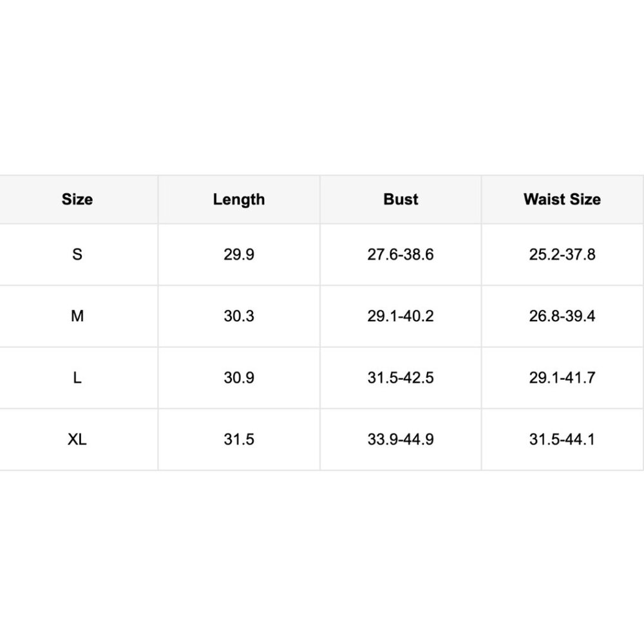Click the length value 29.9
This screenshot has height=644, width=644.
coord(239,254)
